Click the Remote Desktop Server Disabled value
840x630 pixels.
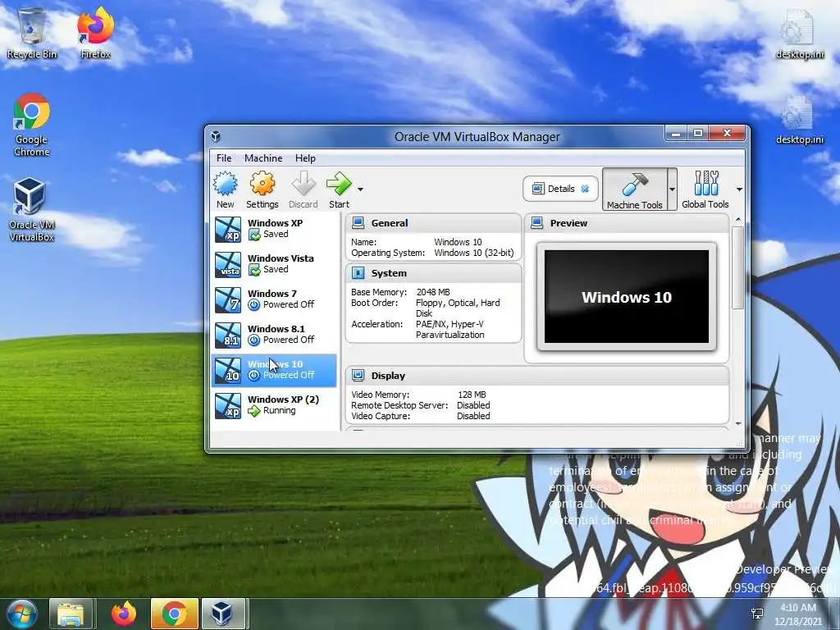473,405
